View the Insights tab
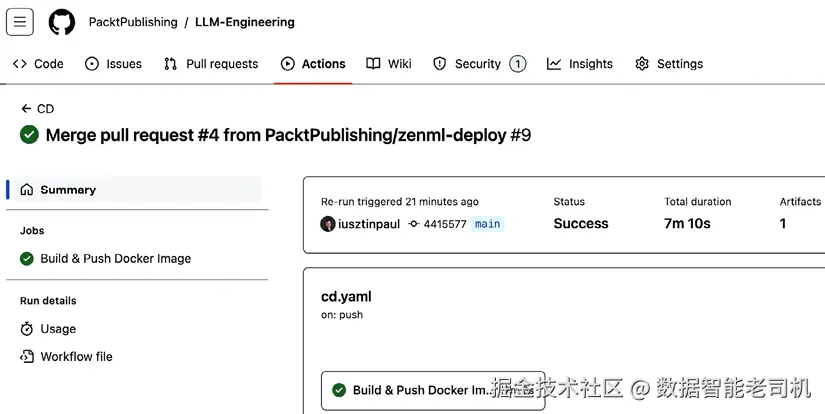 (x=580, y=64)
